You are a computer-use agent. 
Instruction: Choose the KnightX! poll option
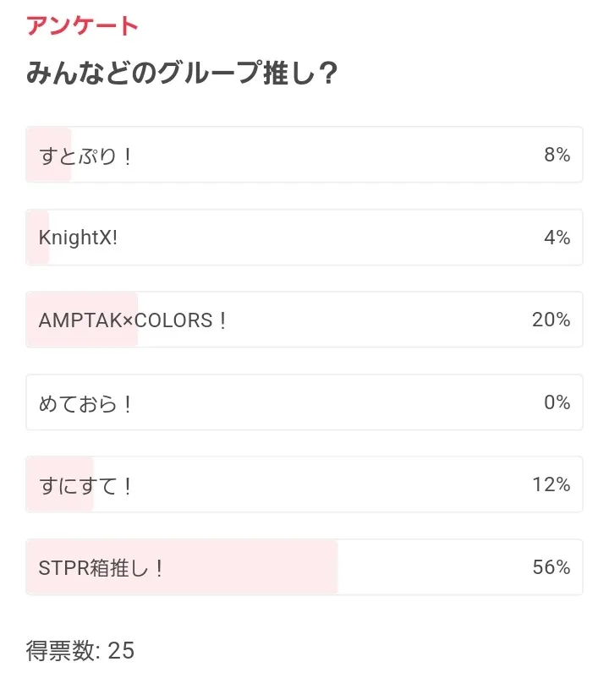pos(304,237)
